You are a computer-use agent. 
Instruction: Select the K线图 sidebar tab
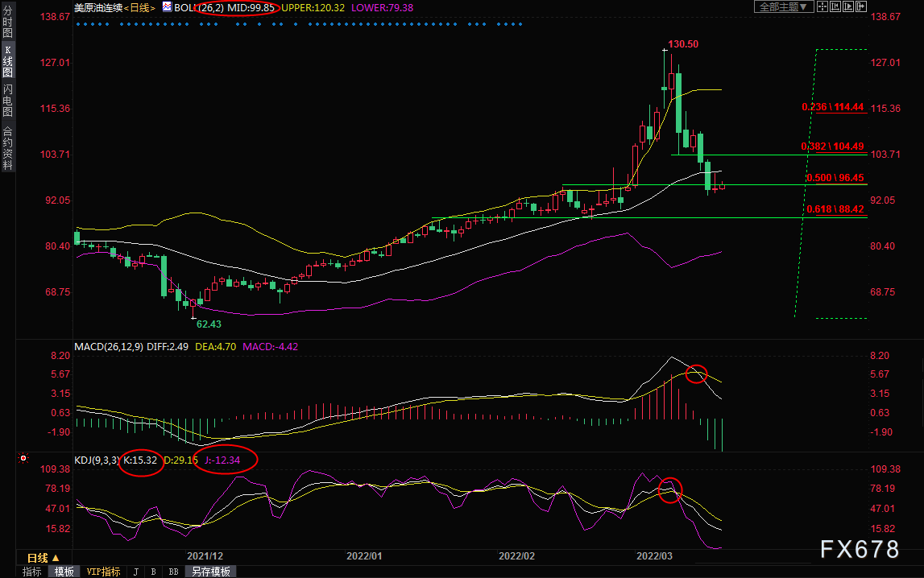(8, 61)
